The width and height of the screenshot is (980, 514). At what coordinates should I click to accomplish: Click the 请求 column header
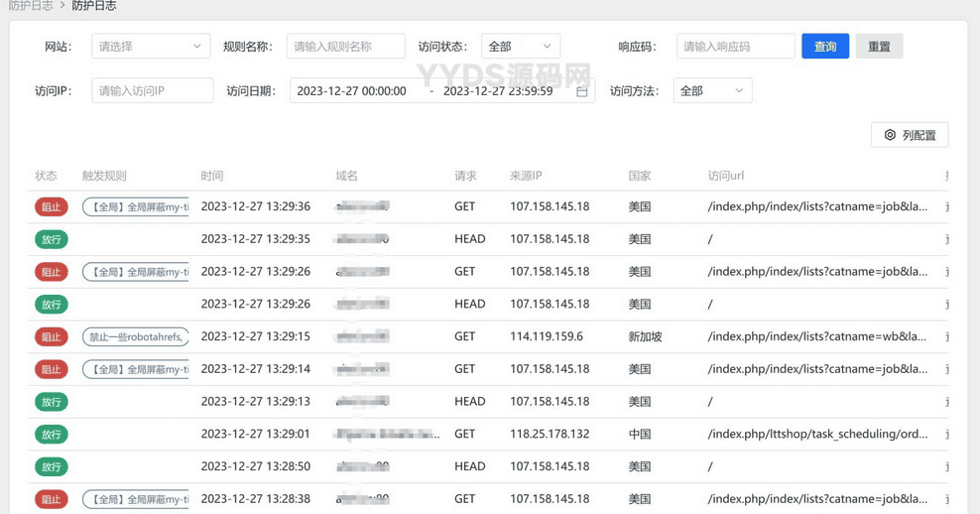point(465,176)
